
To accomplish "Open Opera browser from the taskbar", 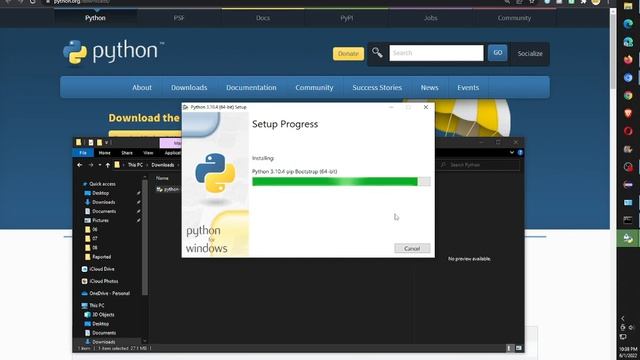I will tap(628, 131).
